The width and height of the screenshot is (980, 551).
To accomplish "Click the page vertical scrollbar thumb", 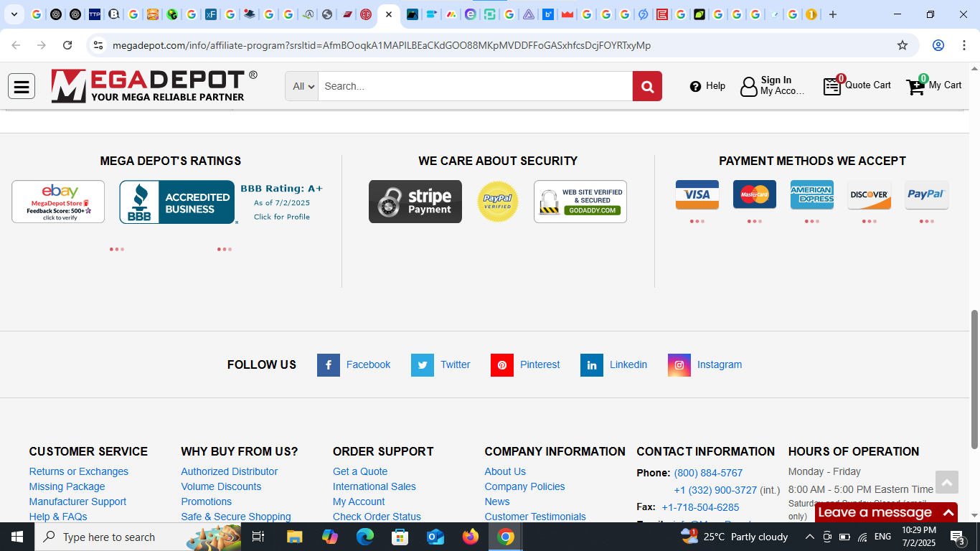I will pyautogui.click(x=974, y=379).
